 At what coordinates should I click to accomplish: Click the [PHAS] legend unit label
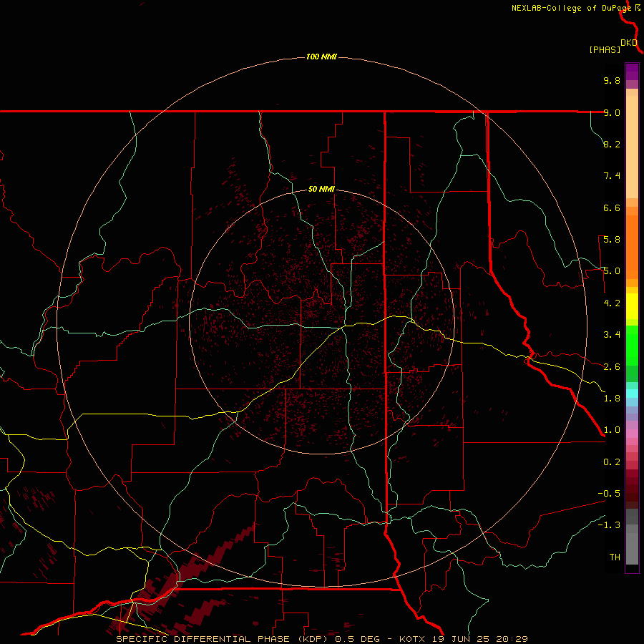(605, 49)
